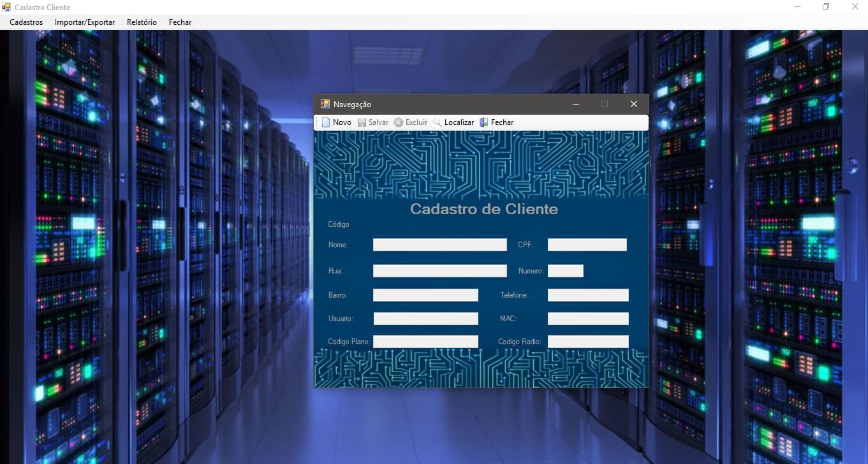The width and height of the screenshot is (868, 464).
Task: Click the Excluir delete icon
Action: point(399,122)
